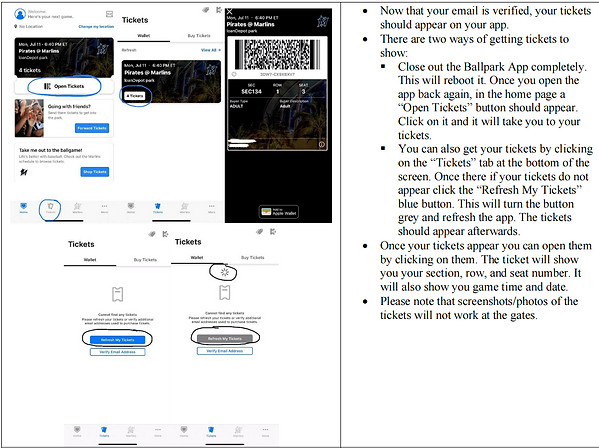Select the SEC134 section value
This screenshot has width=599, height=448.
tap(251, 92)
